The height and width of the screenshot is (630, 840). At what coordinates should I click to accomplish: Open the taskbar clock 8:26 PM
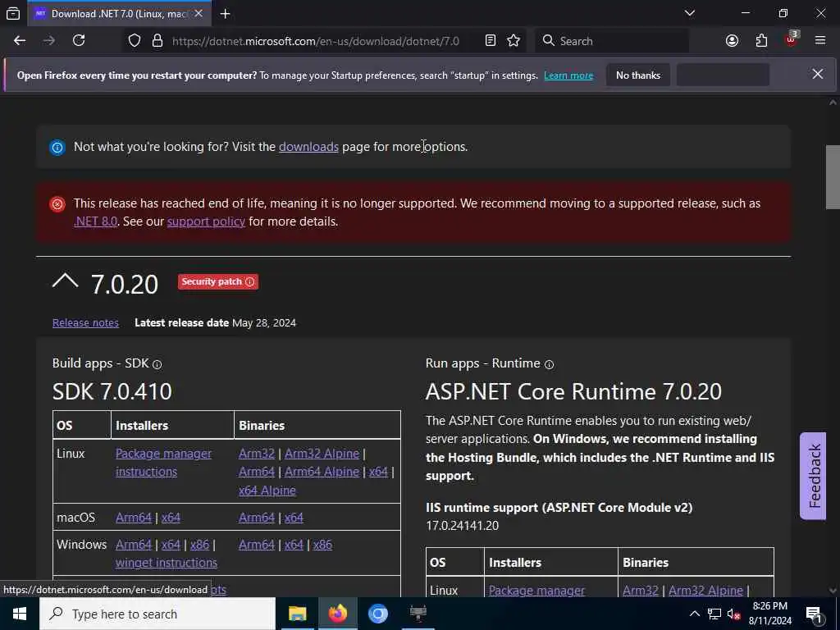pos(769,614)
